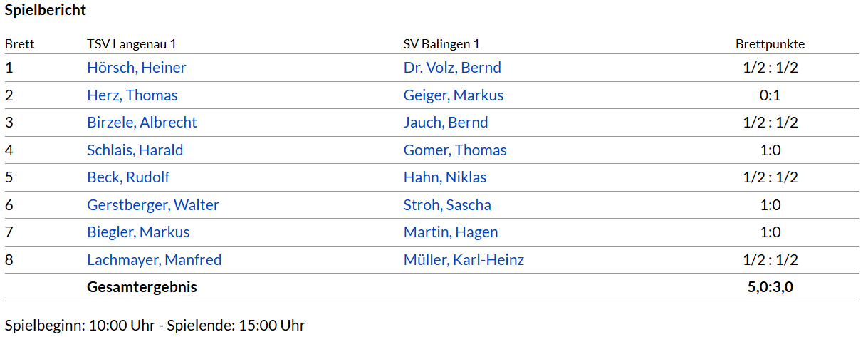Open player link Hörsch, Heiner

136,68
